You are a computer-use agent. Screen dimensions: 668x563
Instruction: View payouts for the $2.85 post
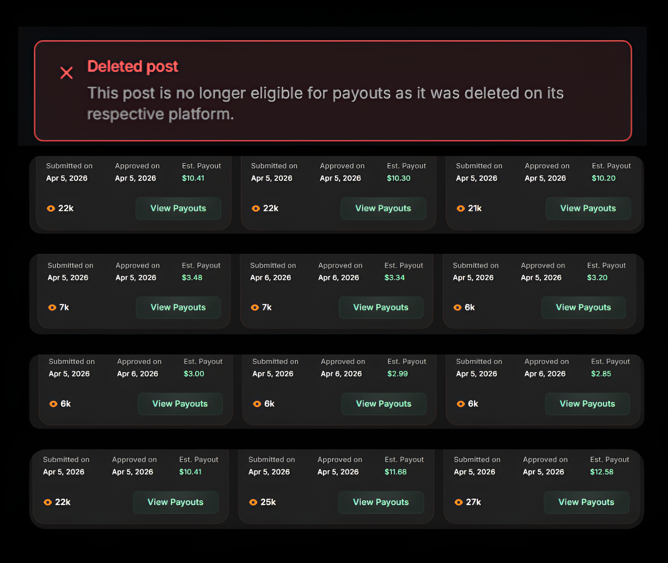587,404
